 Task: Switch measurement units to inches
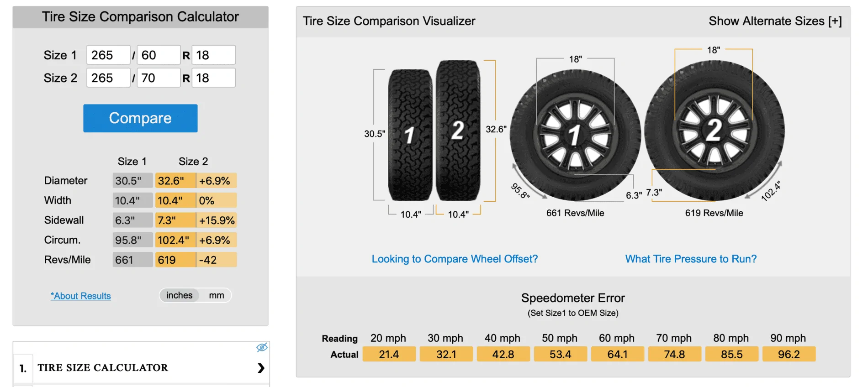[x=179, y=295]
